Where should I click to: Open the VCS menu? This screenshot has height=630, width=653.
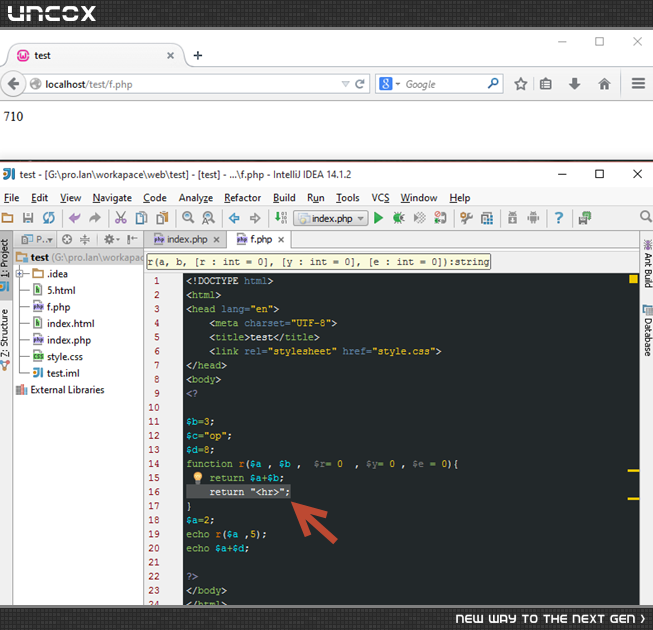click(x=380, y=198)
